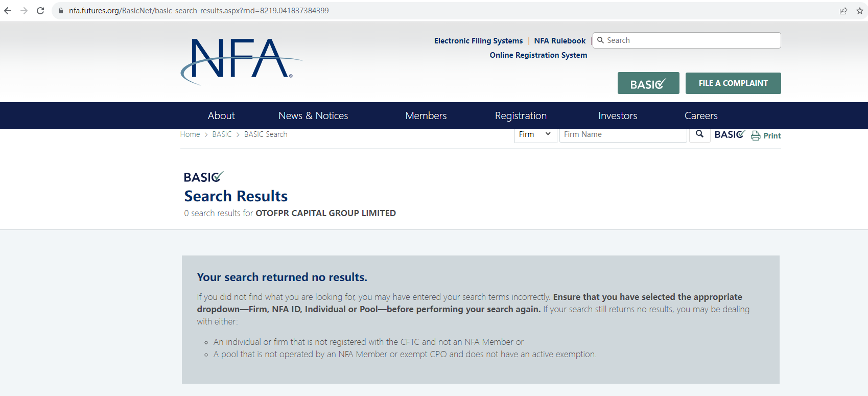Open the Investors menu
This screenshot has width=868, height=396.
[x=618, y=115]
